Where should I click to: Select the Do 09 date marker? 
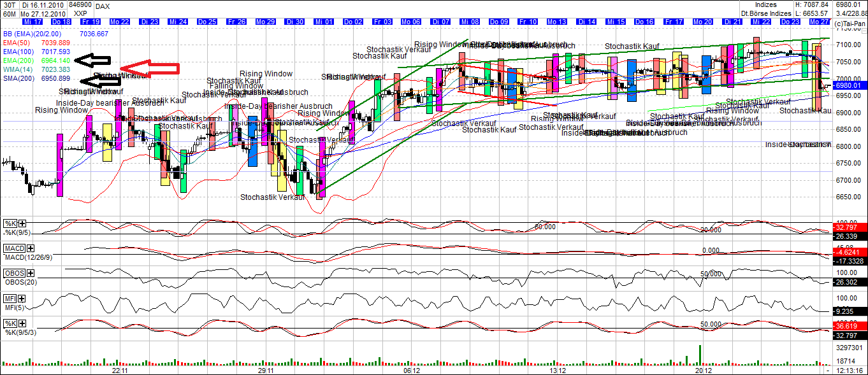(x=499, y=22)
